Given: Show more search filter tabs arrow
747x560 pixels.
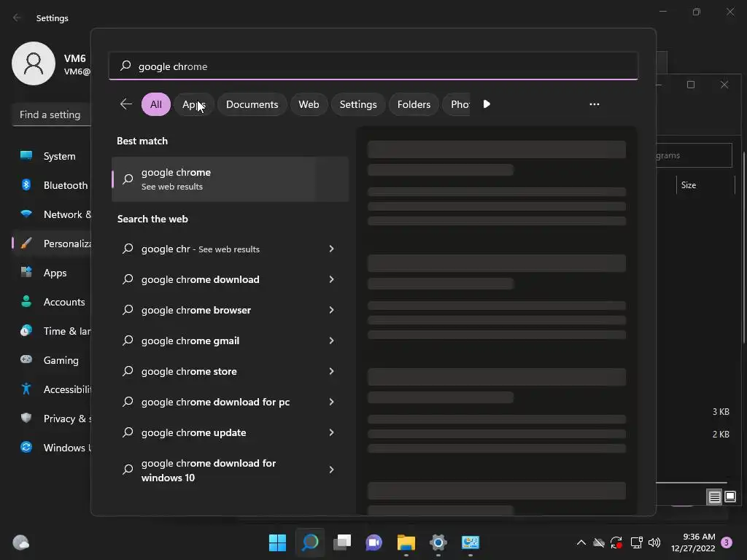Looking at the screenshot, I should 487,104.
